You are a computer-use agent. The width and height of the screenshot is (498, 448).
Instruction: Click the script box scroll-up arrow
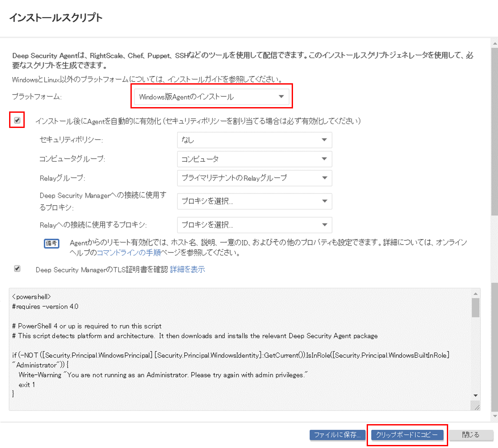tap(475, 293)
